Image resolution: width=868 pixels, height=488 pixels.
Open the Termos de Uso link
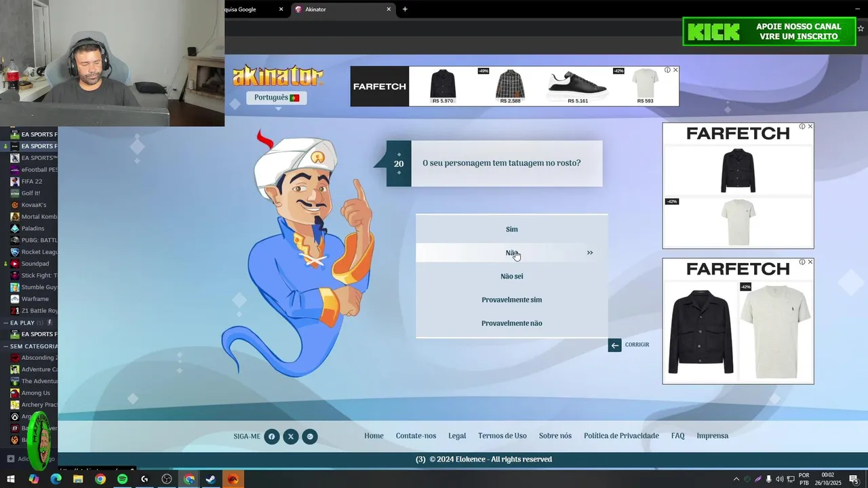click(x=502, y=436)
